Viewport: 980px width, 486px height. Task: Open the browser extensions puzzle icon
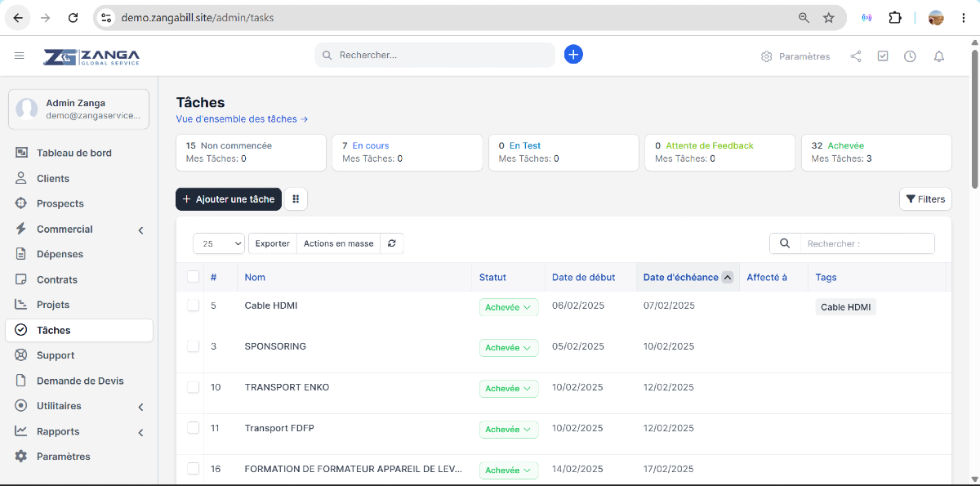tap(895, 17)
